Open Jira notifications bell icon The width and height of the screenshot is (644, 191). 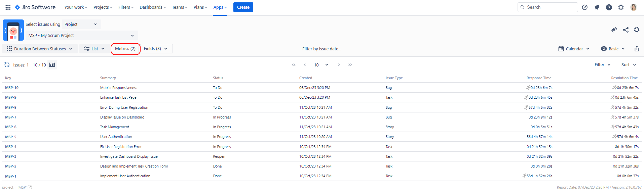tap(597, 7)
